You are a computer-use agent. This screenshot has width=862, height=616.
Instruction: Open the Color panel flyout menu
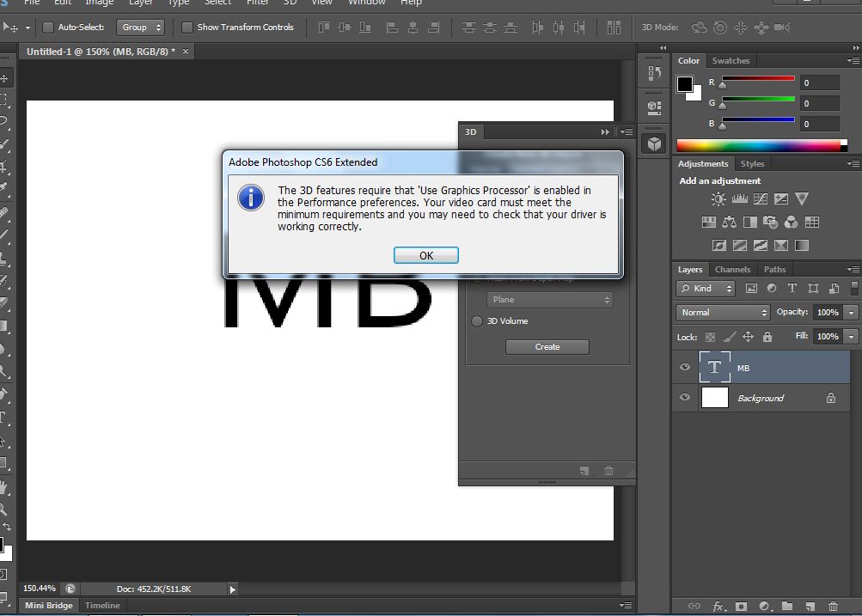(x=853, y=60)
